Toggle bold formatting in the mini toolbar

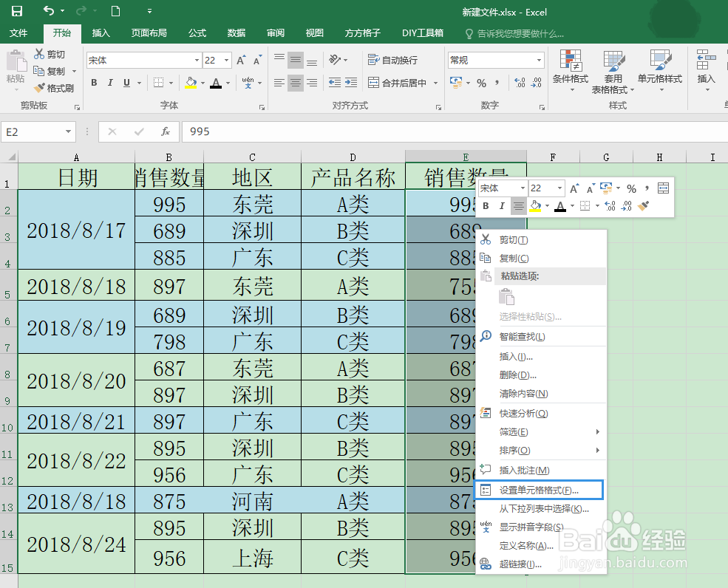(x=486, y=205)
